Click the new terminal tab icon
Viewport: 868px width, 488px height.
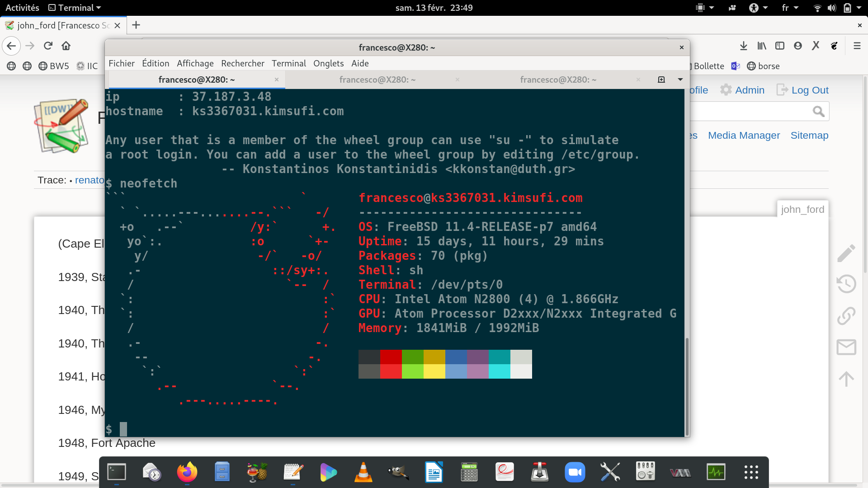click(661, 80)
